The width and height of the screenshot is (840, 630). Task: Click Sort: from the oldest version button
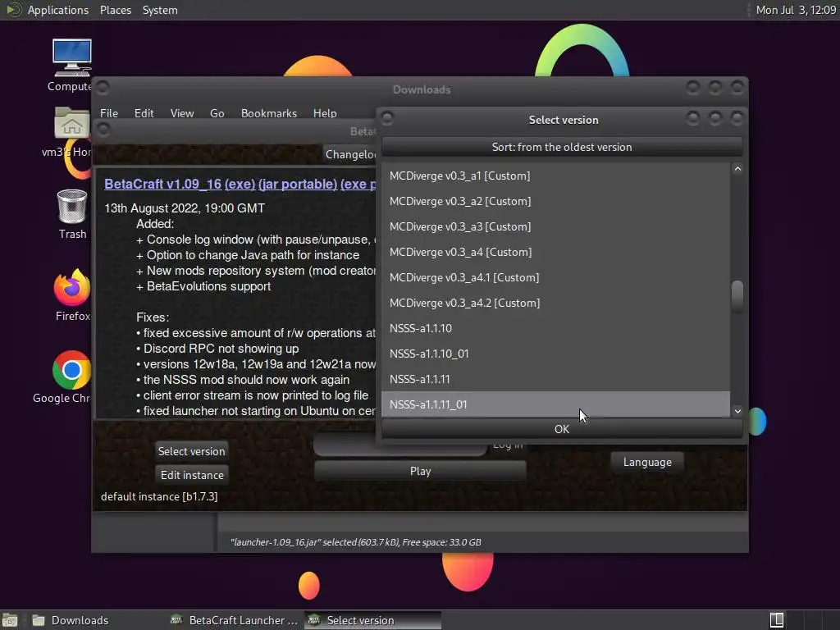[x=562, y=147]
